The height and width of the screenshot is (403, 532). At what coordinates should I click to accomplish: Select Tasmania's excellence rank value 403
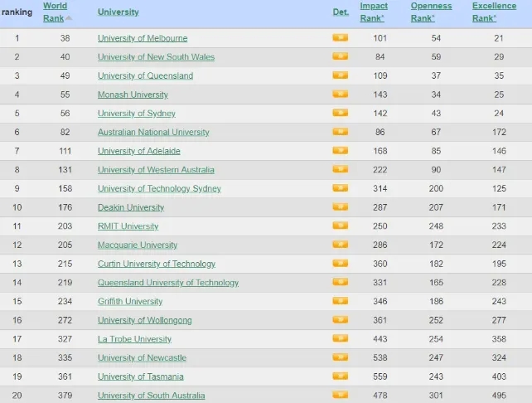(499, 376)
